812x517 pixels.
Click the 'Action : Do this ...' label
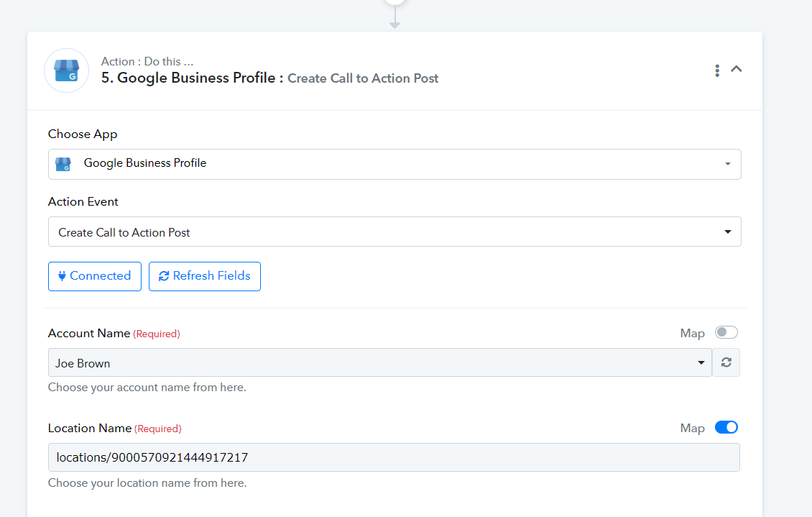click(147, 61)
